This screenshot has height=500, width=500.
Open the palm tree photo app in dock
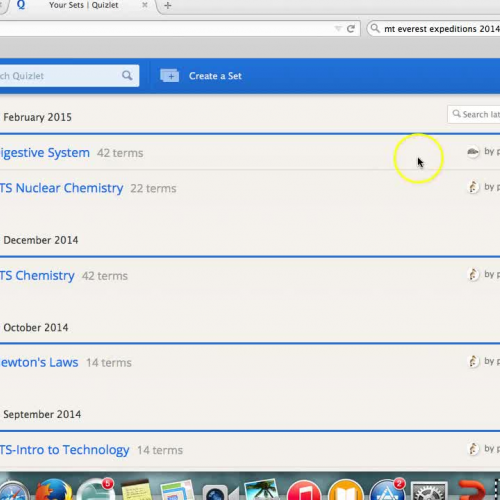click(x=261, y=489)
